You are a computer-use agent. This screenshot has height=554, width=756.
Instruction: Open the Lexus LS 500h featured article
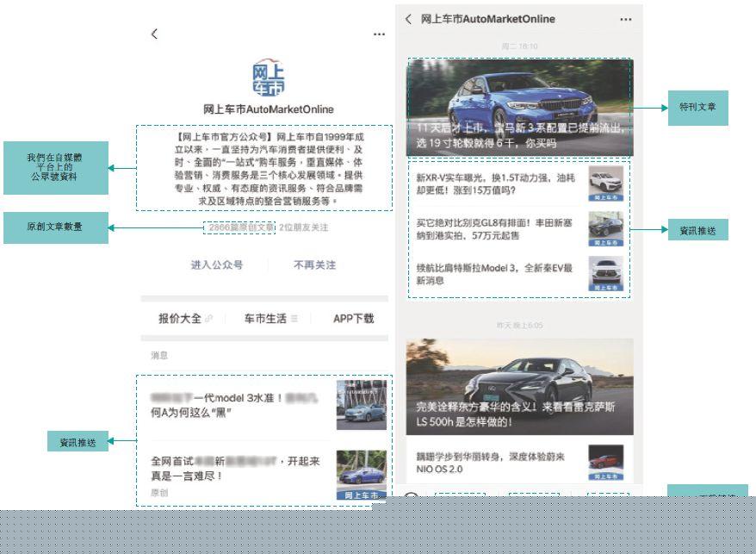(x=519, y=386)
